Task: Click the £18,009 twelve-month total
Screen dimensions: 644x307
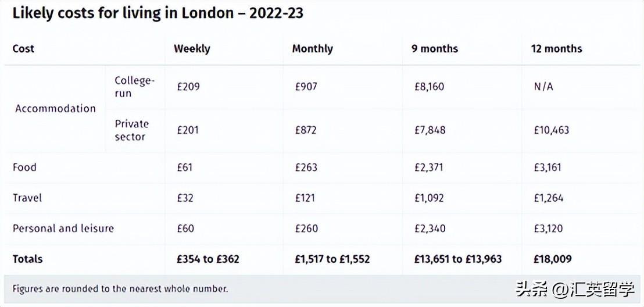Action: coord(553,259)
